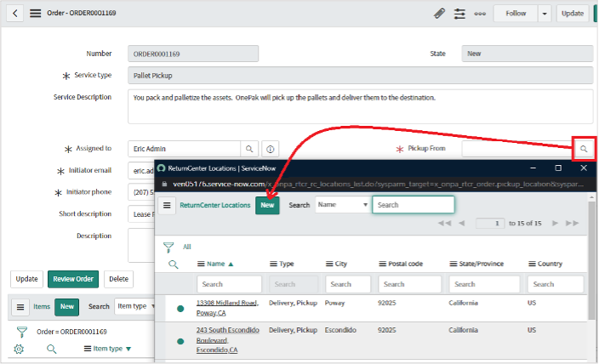The image size is (599, 364).
Task: Click the All filter breadcrumb
Action: [187, 247]
